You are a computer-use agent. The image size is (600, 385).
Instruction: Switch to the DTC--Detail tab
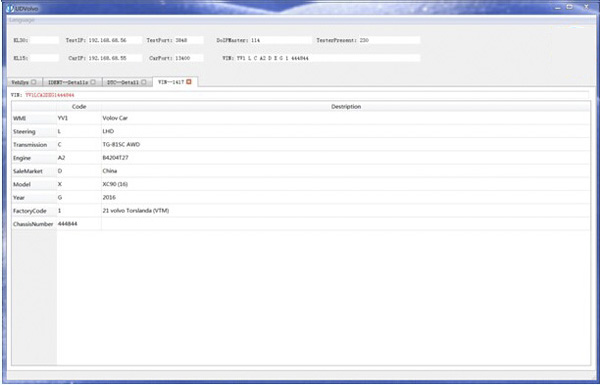click(x=127, y=82)
